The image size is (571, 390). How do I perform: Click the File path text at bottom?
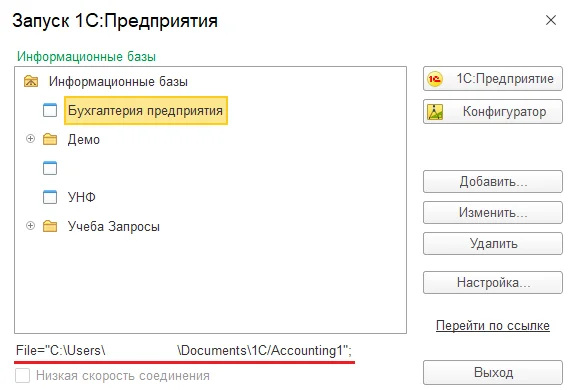point(184,351)
